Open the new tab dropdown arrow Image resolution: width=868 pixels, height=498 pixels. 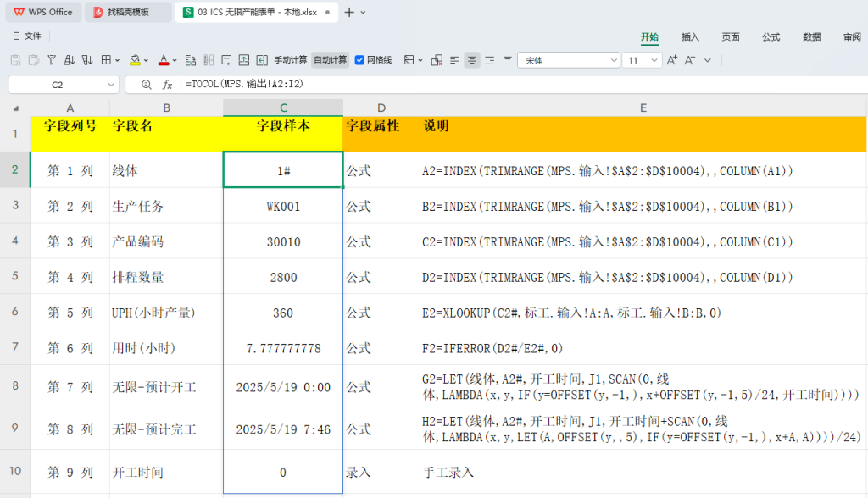coord(363,12)
